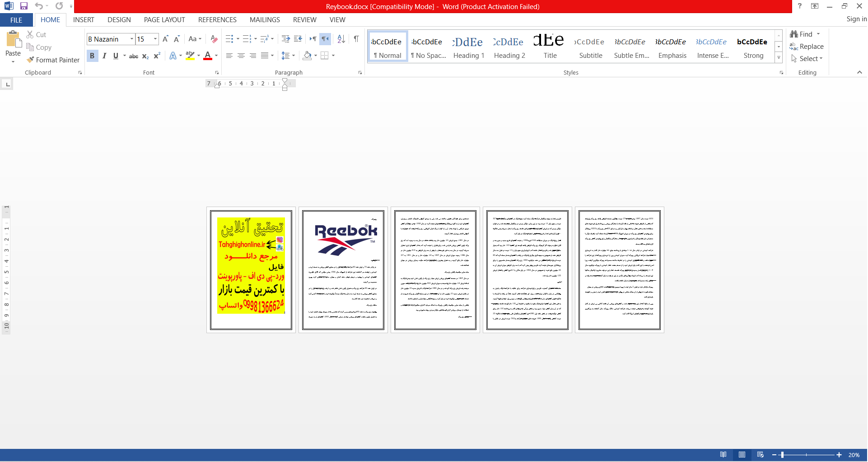Open the borders dropdown arrow
The image size is (868, 462).
(x=333, y=56)
